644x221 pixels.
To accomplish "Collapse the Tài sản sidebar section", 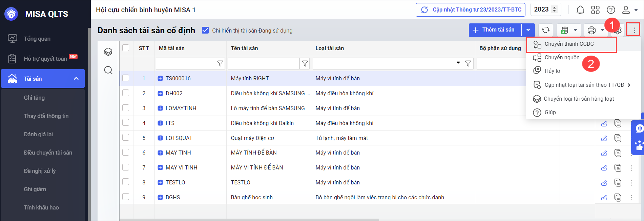I will (x=76, y=79).
